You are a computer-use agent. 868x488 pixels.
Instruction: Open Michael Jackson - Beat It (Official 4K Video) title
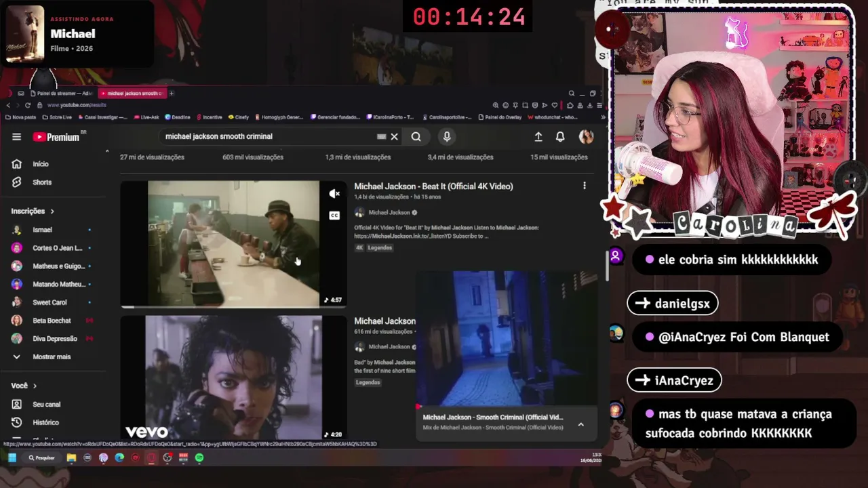click(x=433, y=186)
